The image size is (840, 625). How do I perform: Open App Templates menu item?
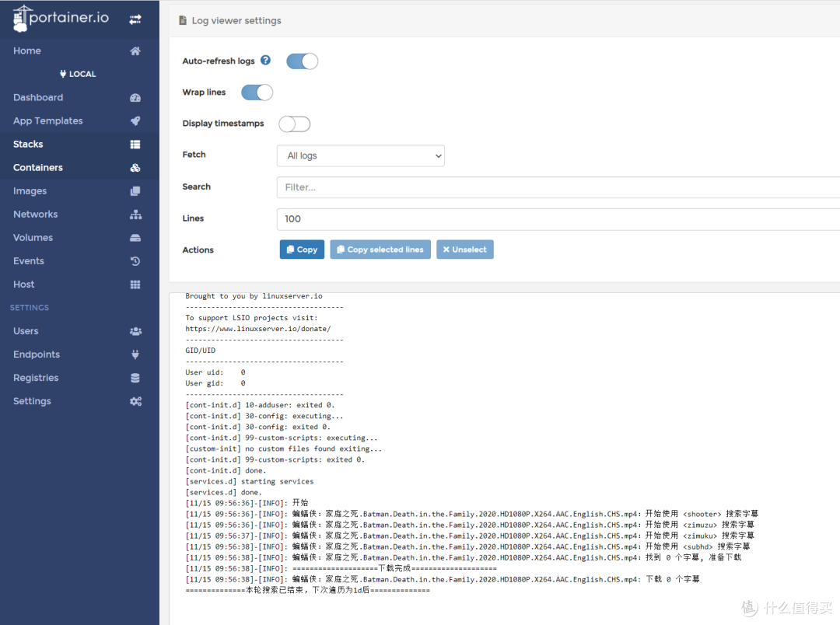click(79, 121)
